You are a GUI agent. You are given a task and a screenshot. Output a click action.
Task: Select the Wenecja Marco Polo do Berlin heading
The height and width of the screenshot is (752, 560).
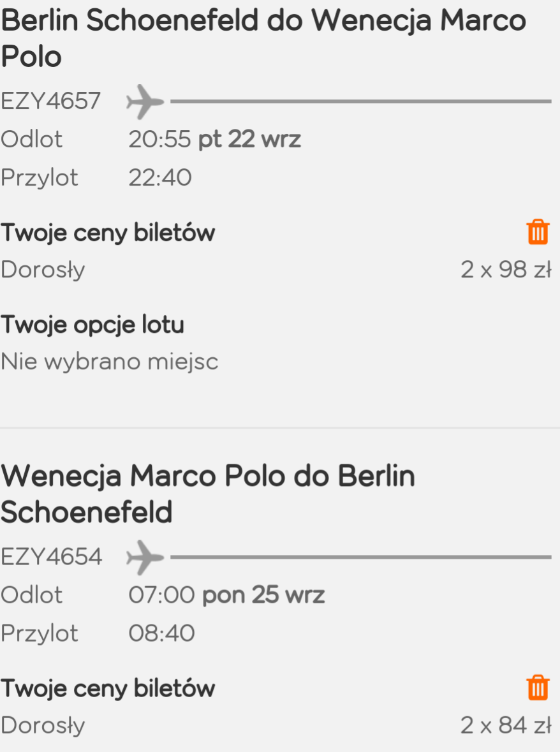pyautogui.click(x=208, y=494)
